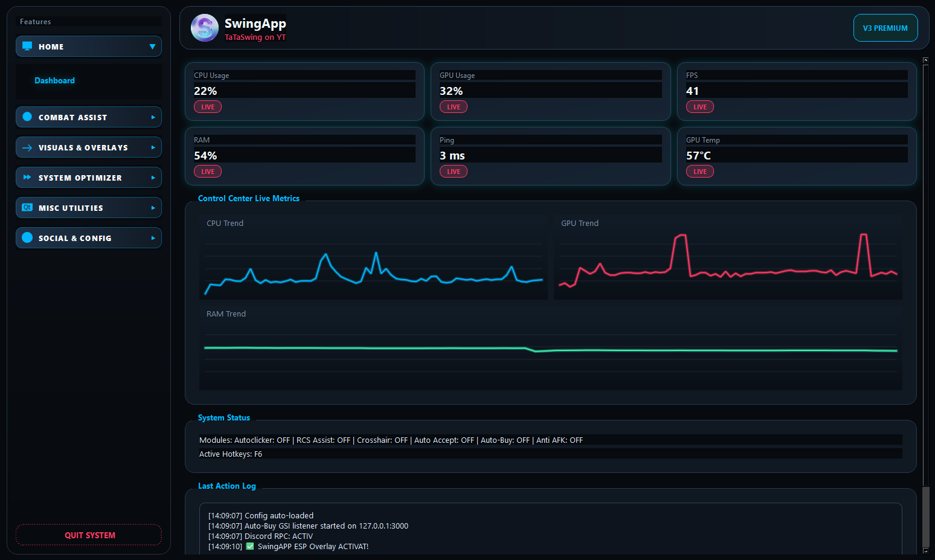Expand the Combat Assist section arrow
Viewport: 935px width, 560px height.
pyautogui.click(x=153, y=117)
